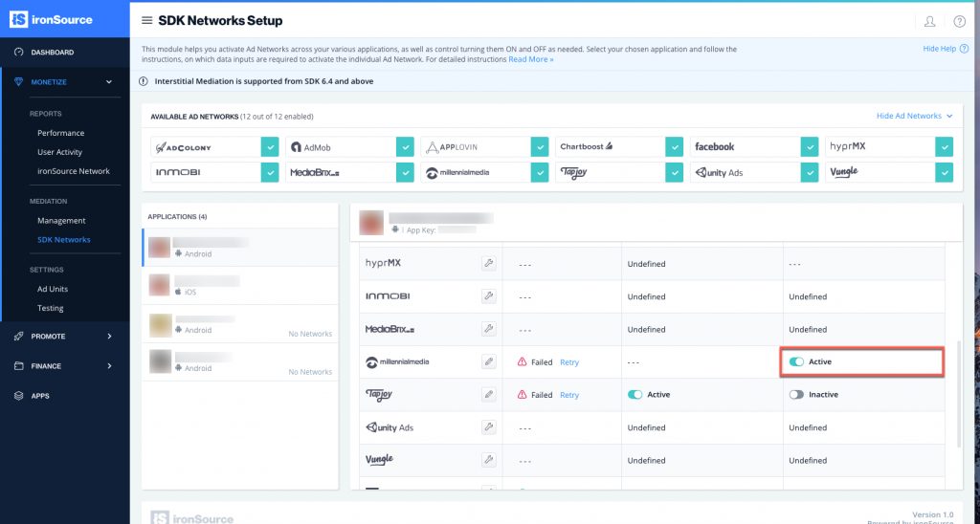The image size is (980, 524).
Task: Uncheck the AppLovin network checkbox
Action: pyautogui.click(x=540, y=146)
